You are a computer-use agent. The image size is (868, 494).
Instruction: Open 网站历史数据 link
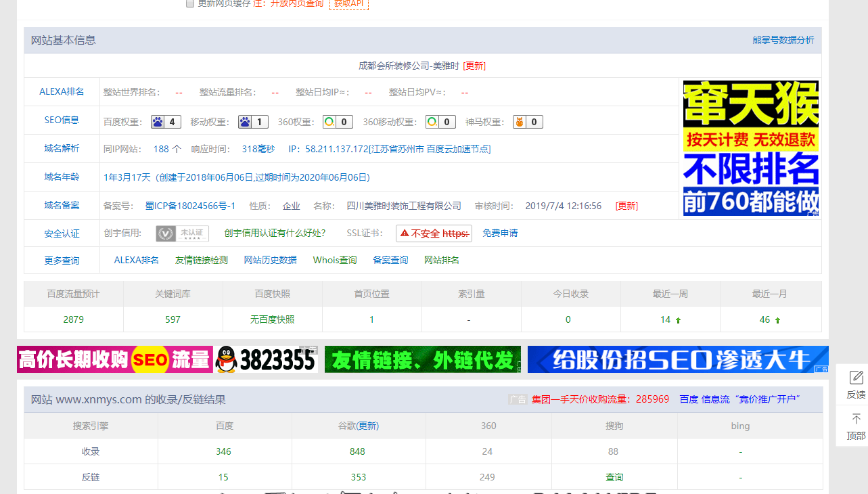271,260
